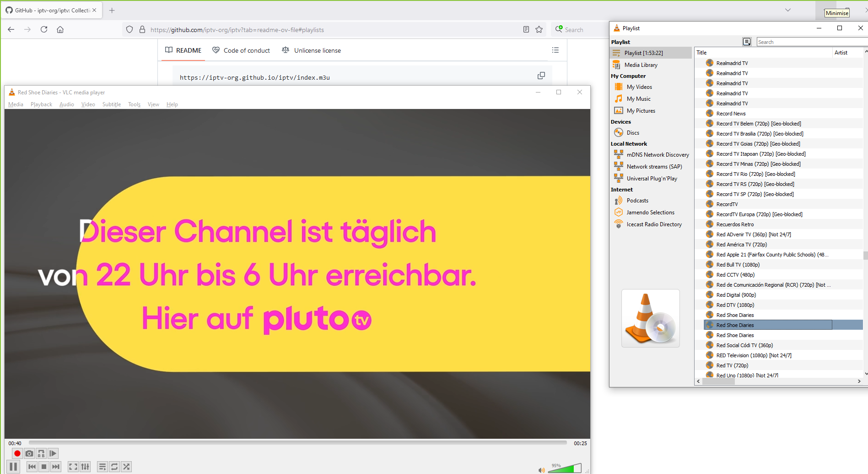Open the Tools menu

click(135, 104)
